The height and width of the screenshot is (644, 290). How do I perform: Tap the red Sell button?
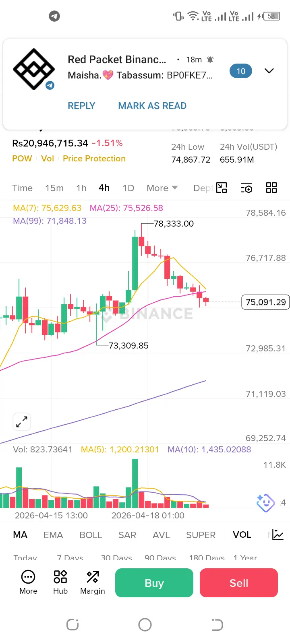239,583
